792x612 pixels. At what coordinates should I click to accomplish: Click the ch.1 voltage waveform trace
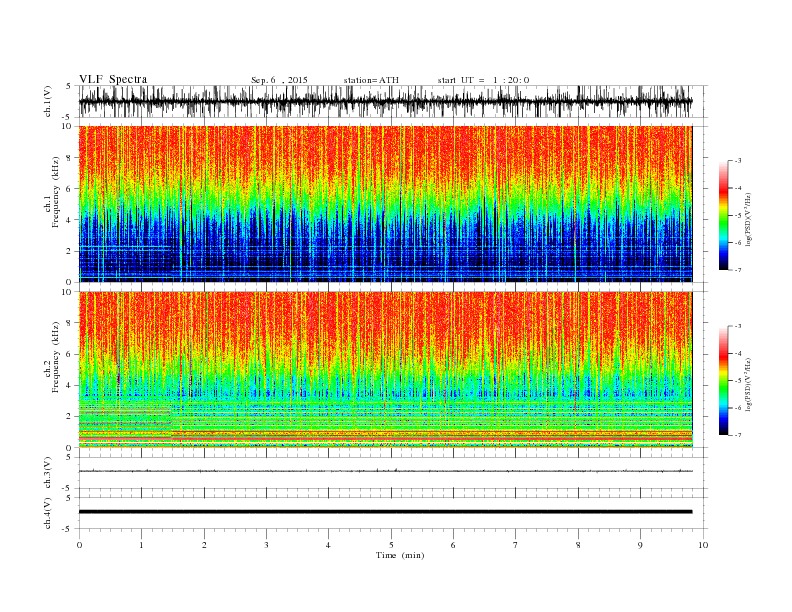[385, 101]
